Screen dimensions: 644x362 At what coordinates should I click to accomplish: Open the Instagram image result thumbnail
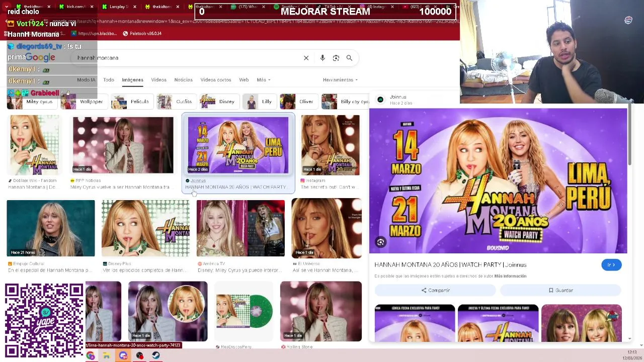(x=330, y=145)
